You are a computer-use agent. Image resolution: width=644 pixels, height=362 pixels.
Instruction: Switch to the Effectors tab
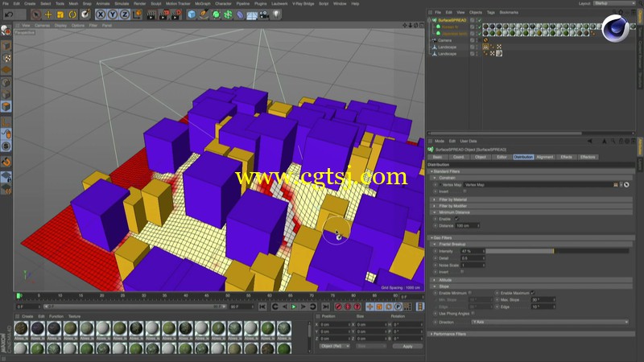[x=588, y=157]
